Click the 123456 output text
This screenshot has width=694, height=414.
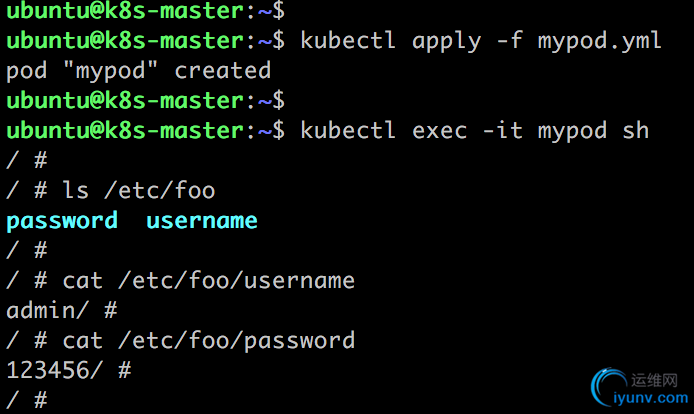48,370
